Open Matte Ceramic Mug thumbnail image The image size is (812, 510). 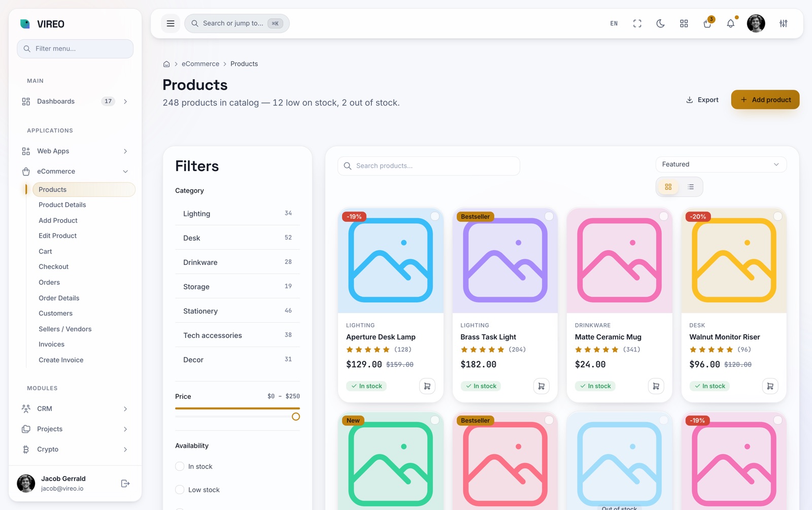point(619,260)
